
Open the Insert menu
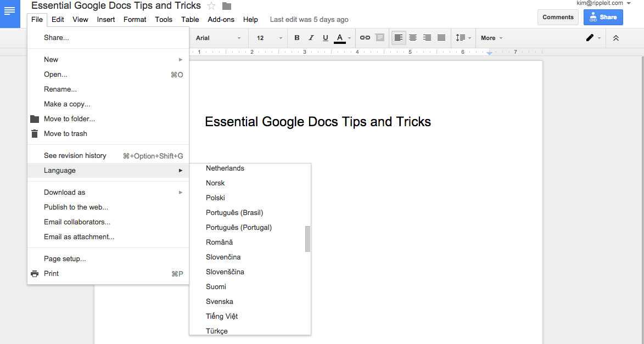click(x=106, y=19)
